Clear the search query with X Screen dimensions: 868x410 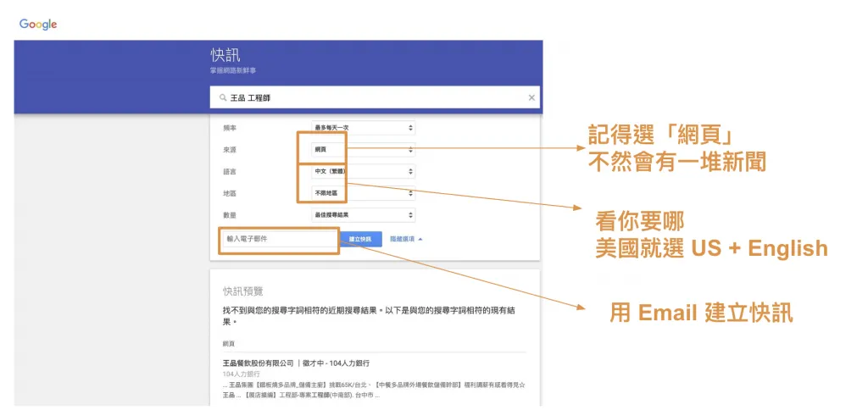(x=531, y=97)
